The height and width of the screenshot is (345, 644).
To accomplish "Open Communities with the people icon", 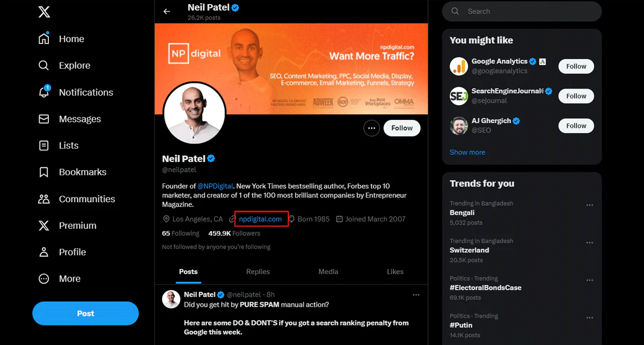I will click(x=88, y=198).
